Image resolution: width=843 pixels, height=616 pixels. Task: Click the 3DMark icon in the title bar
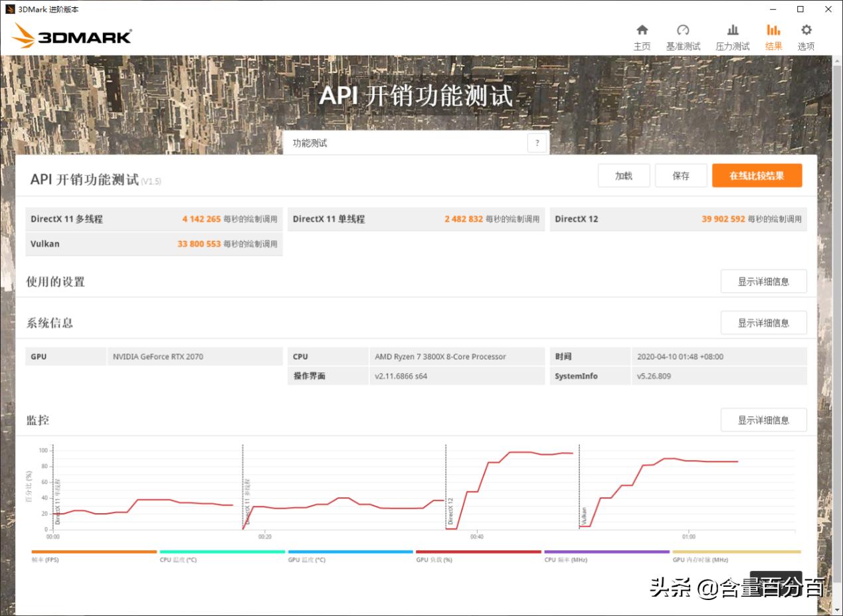pos(9,9)
